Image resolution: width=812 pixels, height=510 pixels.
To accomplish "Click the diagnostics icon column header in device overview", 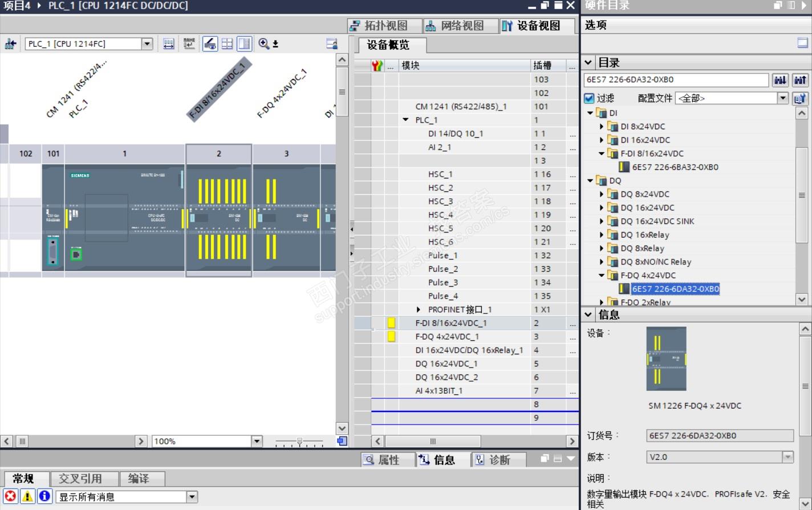I will 377,66.
